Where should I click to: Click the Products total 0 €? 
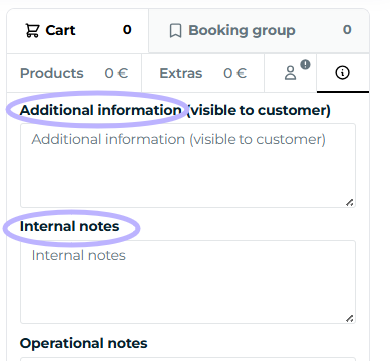[x=116, y=73]
